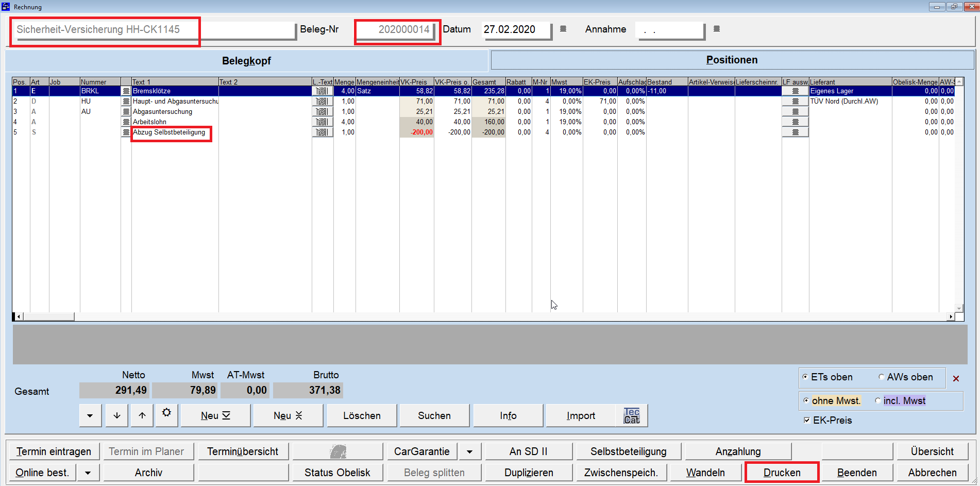Screen dimensions: 980x486
Task: Click the Zwischenspeich. button
Action: tap(621, 473)
